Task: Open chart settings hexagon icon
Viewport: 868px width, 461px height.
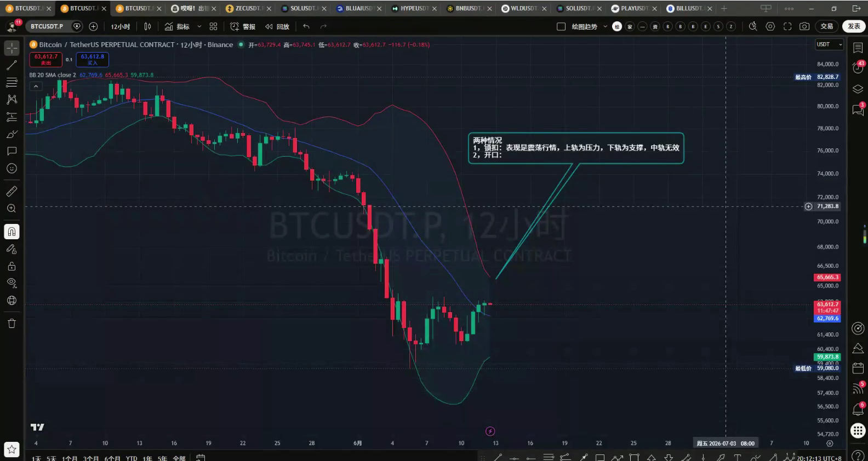Action: pyautogui.click(x=770, y=26)
